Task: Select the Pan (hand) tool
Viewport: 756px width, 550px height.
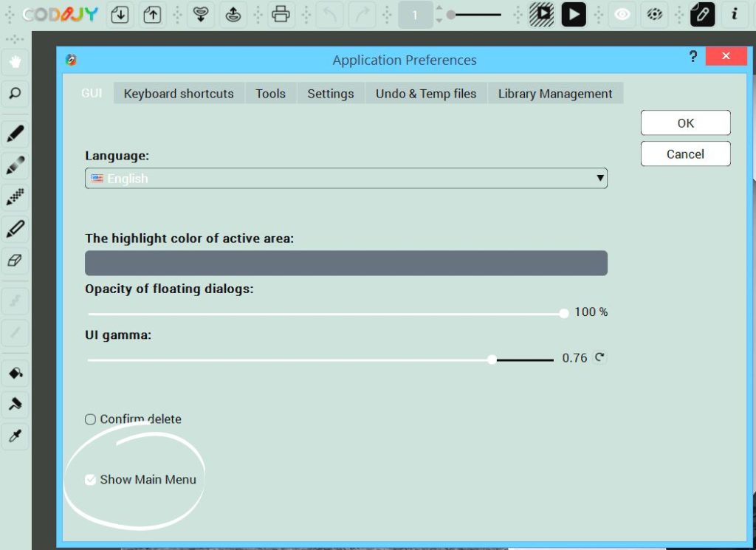Action: coord(15,61)
